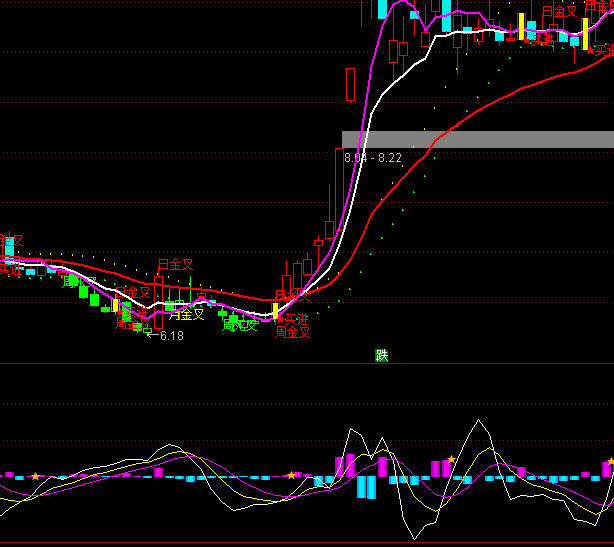Click the red 周金叉 label below yellow candle
The height and width of the screenshot is (547, 614).
pos(292,332)
